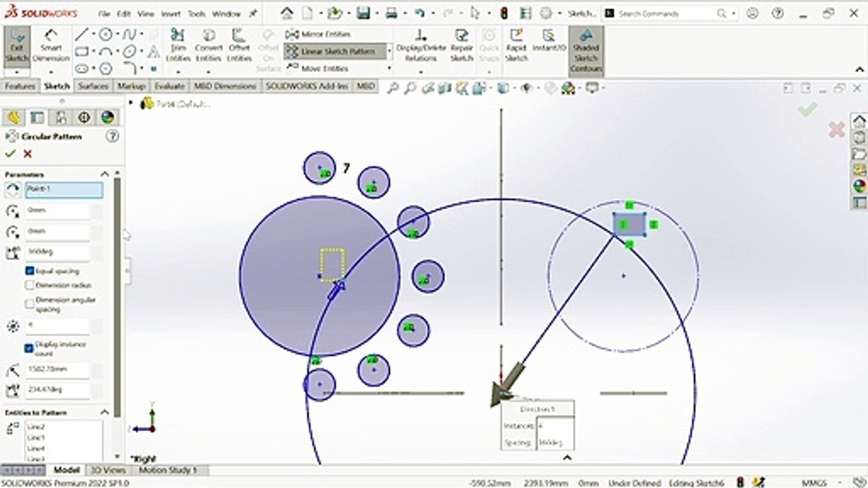Switch to the Surfaces tab
The width and height of the screenshot is (868, 488).
[x=93, y=86]
